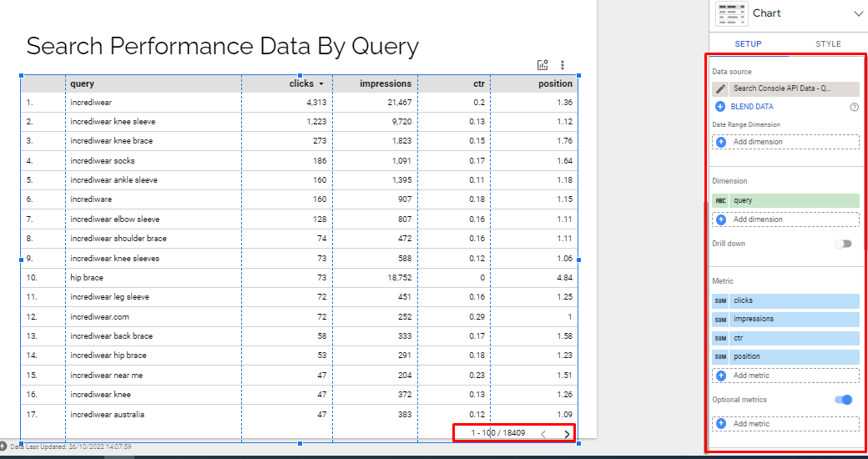Open the blend data help question icon
The image size is (868, 459).
(854, 107)
